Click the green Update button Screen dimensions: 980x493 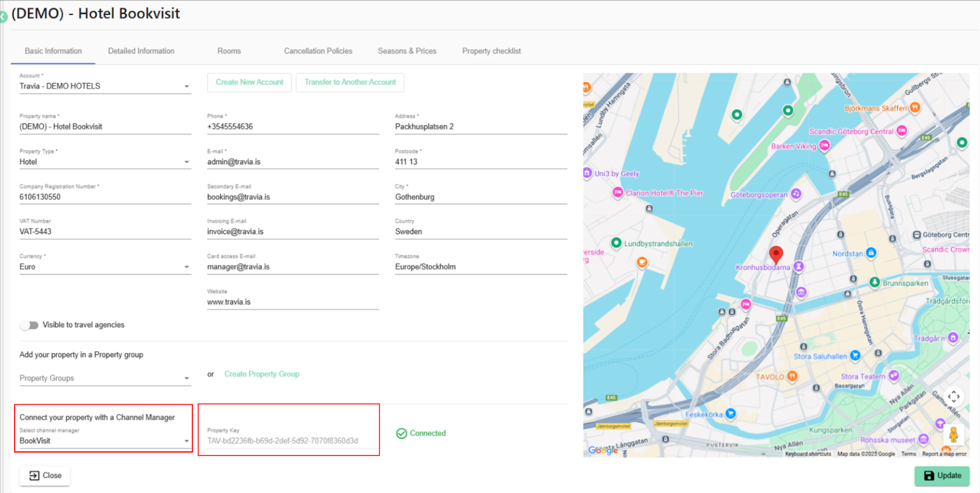[942, 476]
